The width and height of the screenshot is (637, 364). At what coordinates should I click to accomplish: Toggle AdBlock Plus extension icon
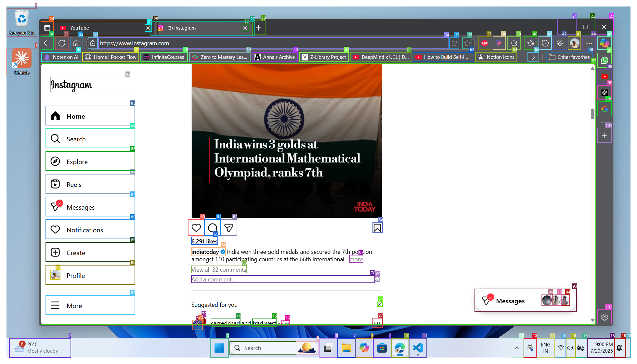click(x=484, y=43)
